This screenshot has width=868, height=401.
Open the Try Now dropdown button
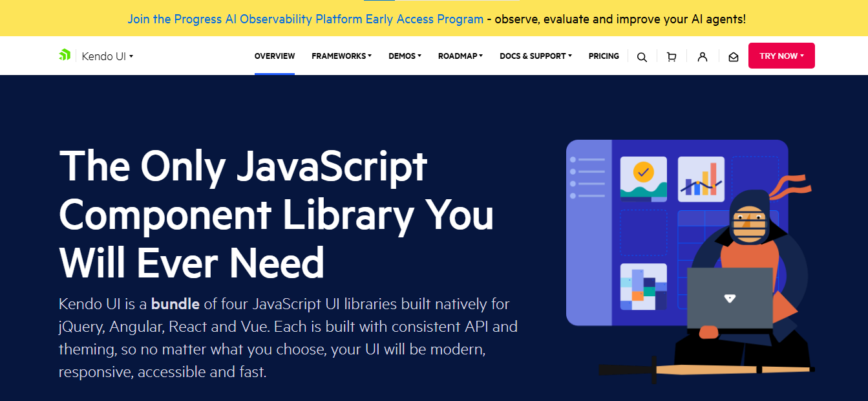[781, 56]
